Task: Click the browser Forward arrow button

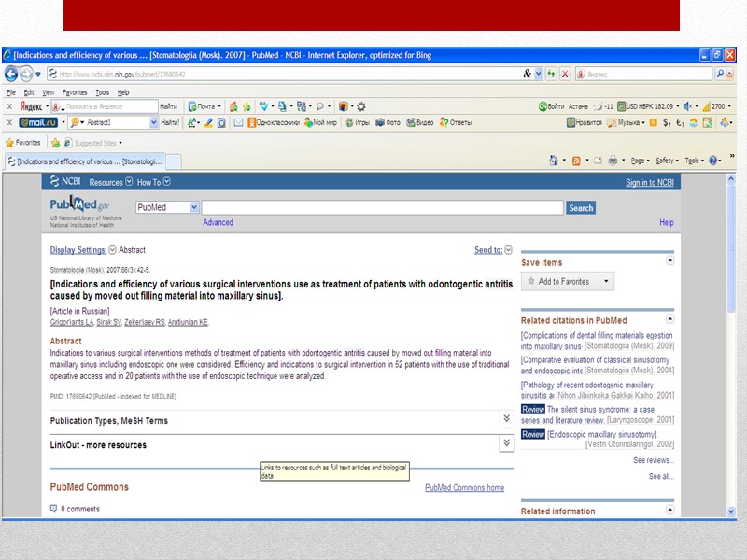Action: pyautogui.click(x=27, y=74)
